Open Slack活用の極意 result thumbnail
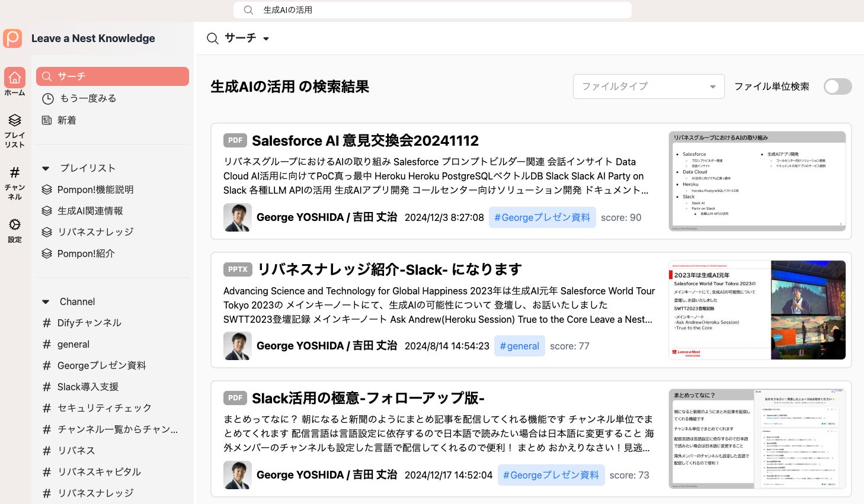Screen dimensions: 864x504 [x=757, y=439]
